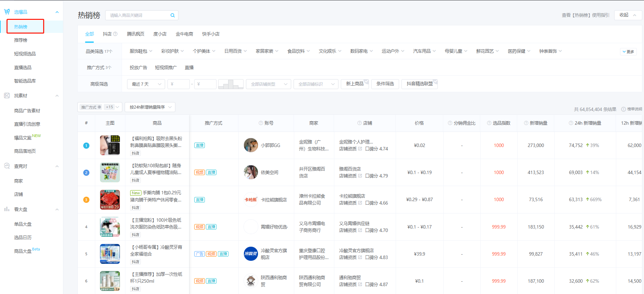644x294 pixels.
Task: Collapse the 选爆品 sidebar section
Action: [x=57, y=12]
